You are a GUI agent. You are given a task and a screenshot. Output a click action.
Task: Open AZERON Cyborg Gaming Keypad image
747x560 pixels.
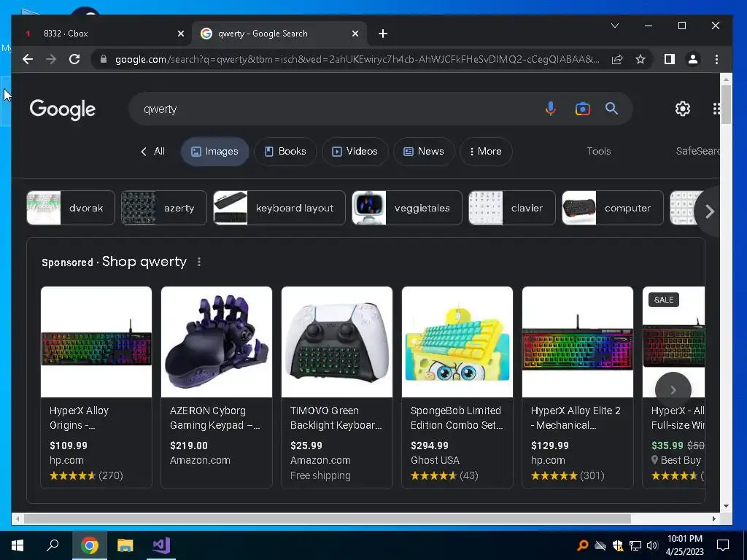(x=217, y=342)
